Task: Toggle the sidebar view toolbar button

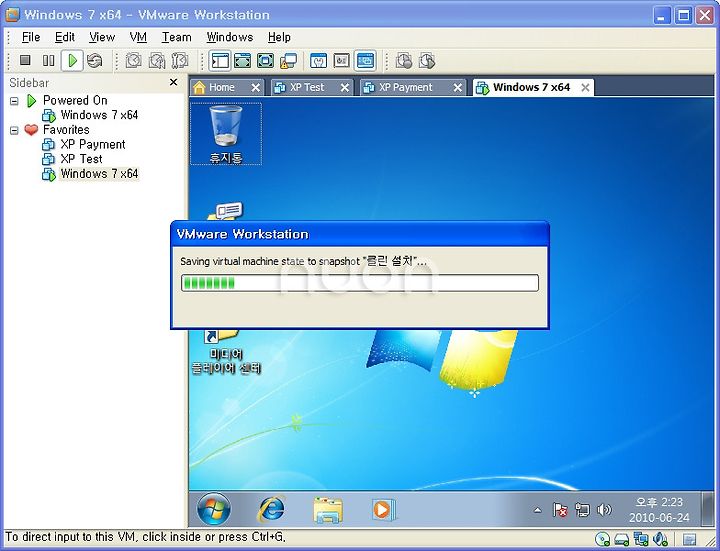Action: (x=220, y=61)
